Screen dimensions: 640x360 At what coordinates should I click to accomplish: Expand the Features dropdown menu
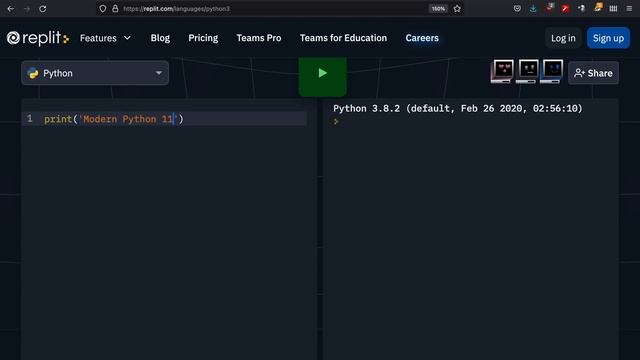pyautogui.click(x=105, y=38)
